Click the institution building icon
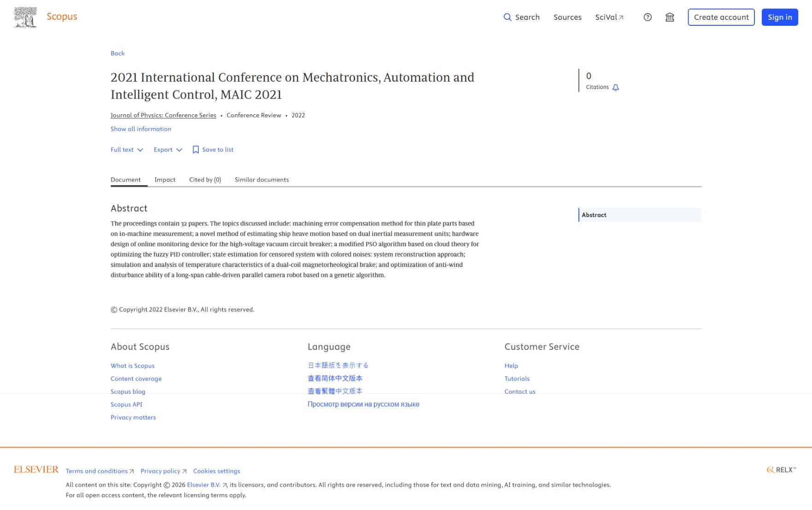The width and height of the screenshot is (812, 510). 670,17
